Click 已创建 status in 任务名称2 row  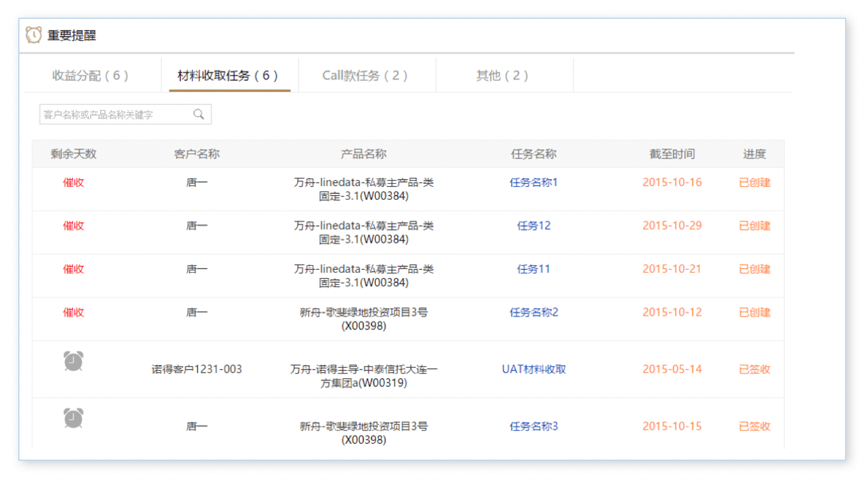pos(754,312)
